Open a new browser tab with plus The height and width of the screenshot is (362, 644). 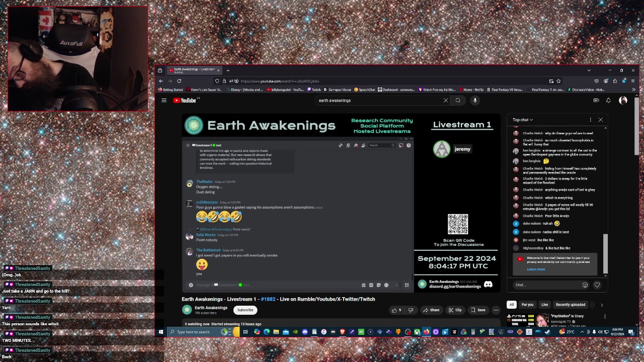[x=227, y=70]
